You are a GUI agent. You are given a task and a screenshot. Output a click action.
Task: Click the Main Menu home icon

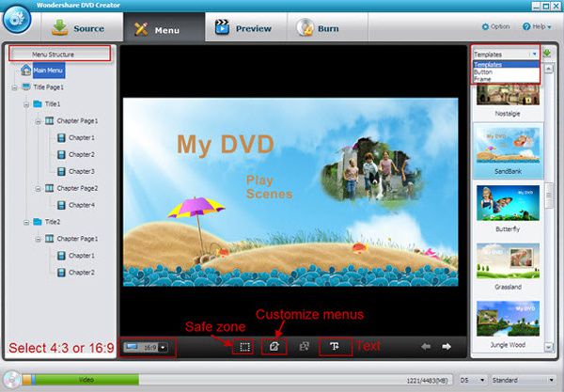tap(26, 70)
